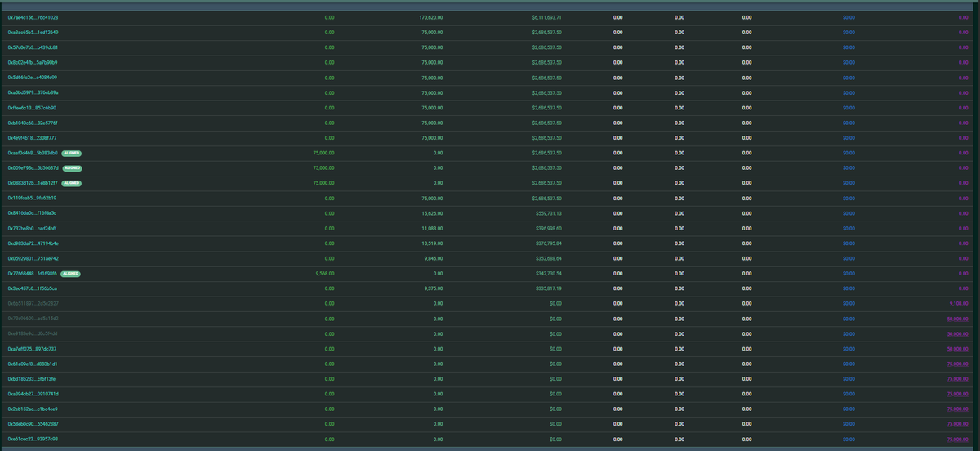Click $2,686,537.50 value in 0x119fcab5 row
This screenshot has width=980, height=451.
click(x=546, y=198)
